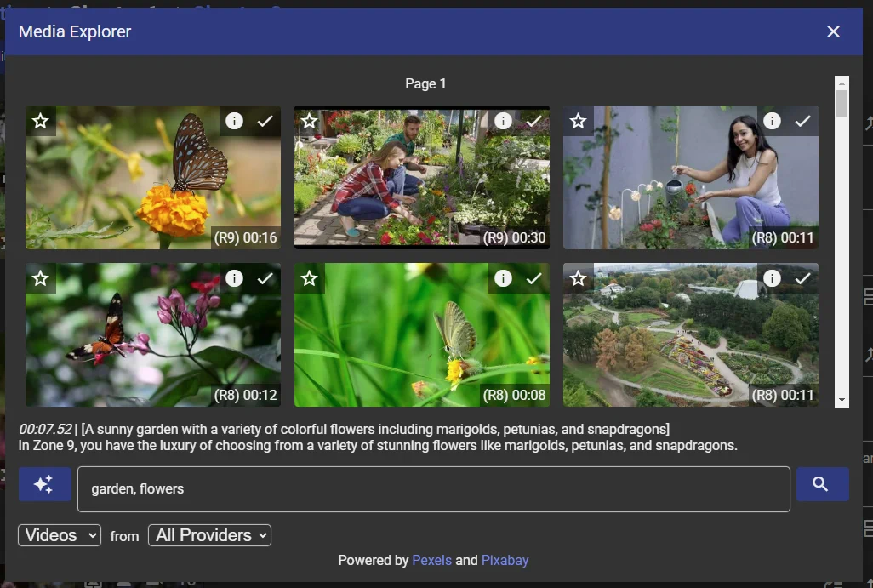
Task: Open the Pixabay link
Action: (x=505, y=560)
